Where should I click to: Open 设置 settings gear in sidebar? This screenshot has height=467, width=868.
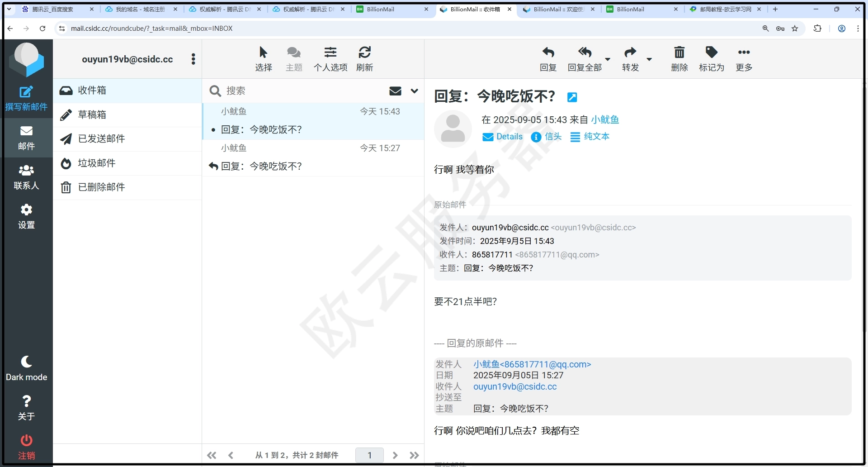click(x=26, y=217)
